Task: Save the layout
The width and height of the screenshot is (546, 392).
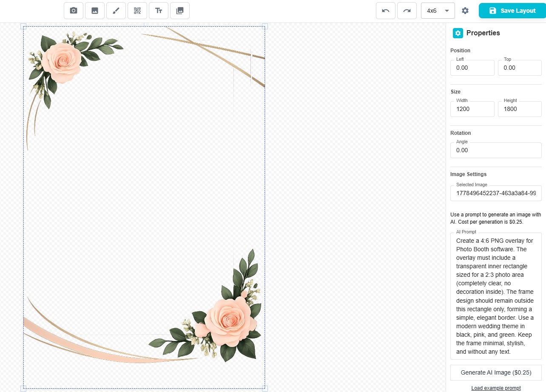Action: [512, 11]
